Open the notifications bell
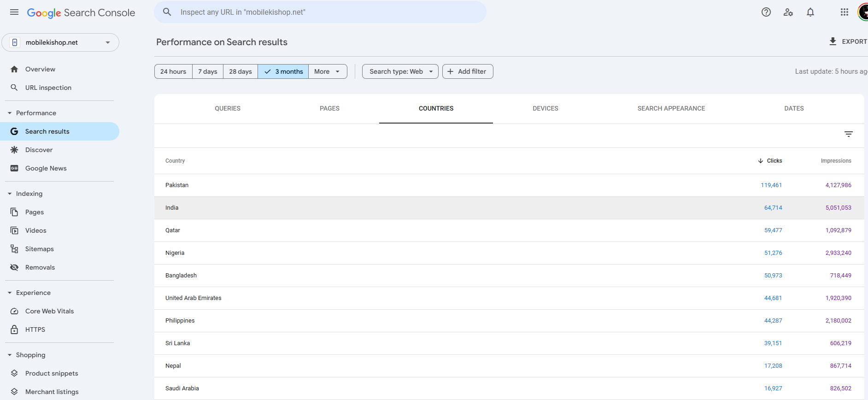868x400 pixels. click(x=810, y=12)
